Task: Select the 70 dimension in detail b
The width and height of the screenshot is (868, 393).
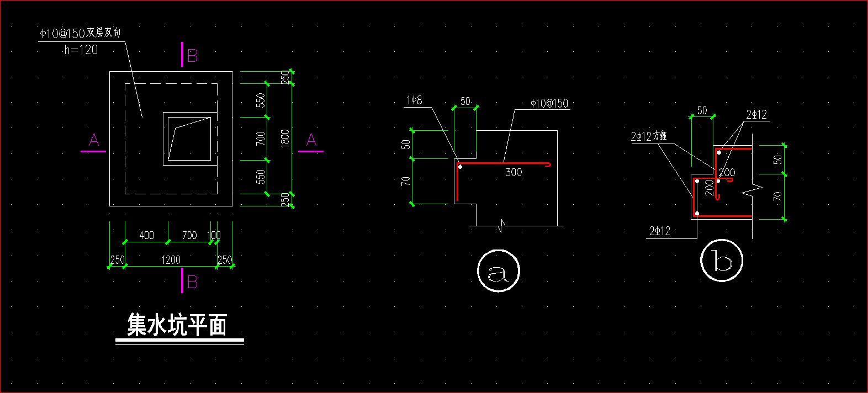Action: click(x=778, y=196)
